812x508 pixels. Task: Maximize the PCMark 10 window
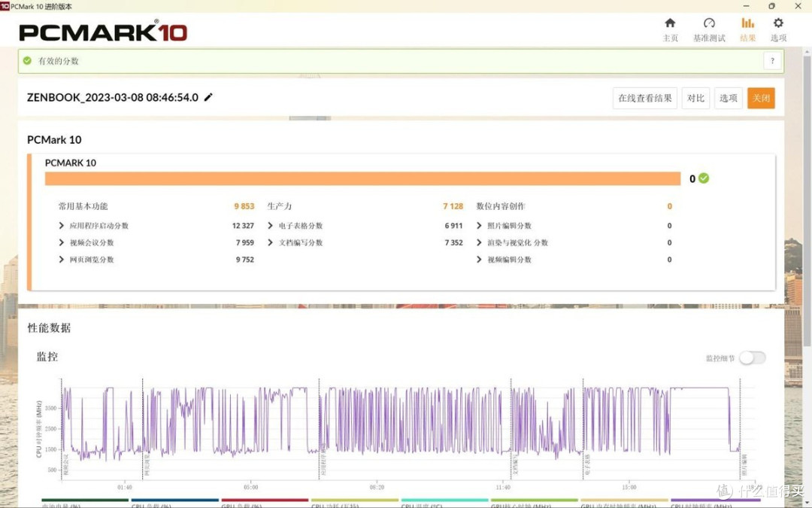click(771, 6)
